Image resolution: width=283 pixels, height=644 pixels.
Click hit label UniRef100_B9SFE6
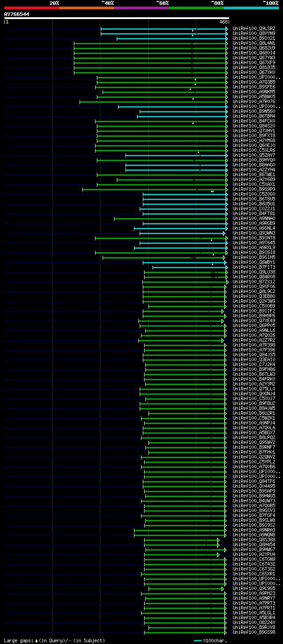click(x=254, y=87)
